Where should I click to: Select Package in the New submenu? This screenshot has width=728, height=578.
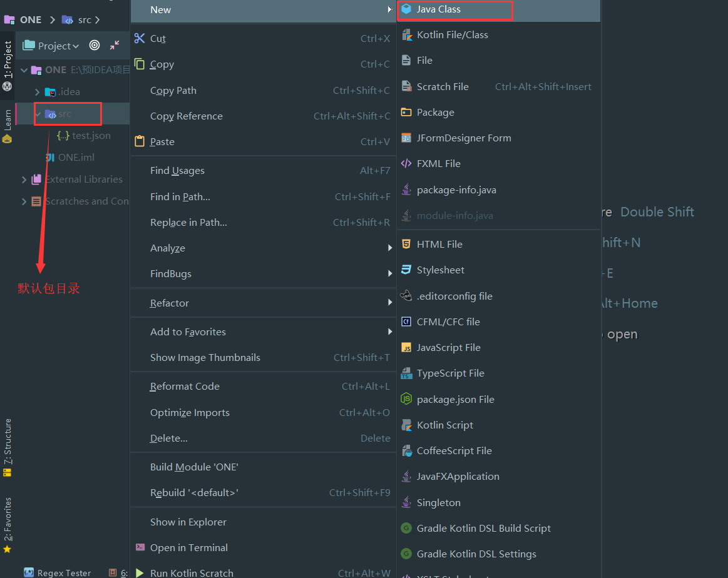(x=435, y=113)
